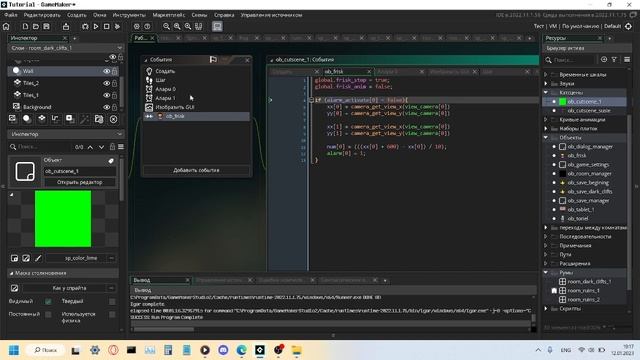This screenshot has width=640, height=360.
Task: Expand the Скрипты folder
Action: 546,309
